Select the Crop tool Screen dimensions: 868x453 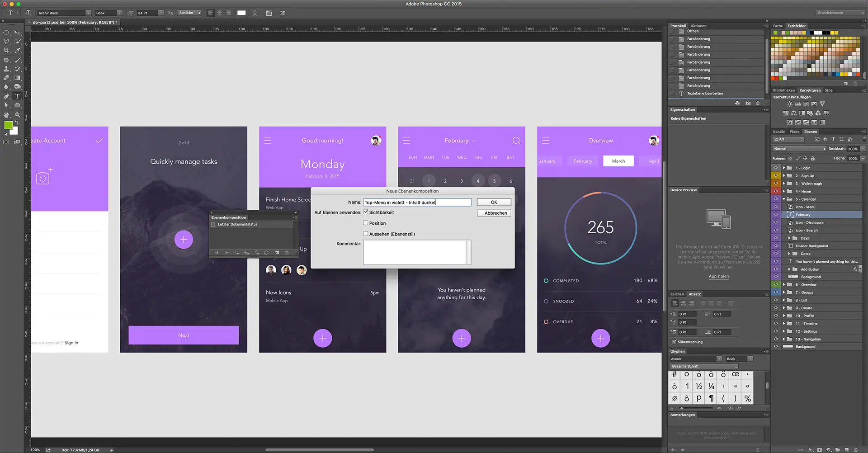coord(6,51)
